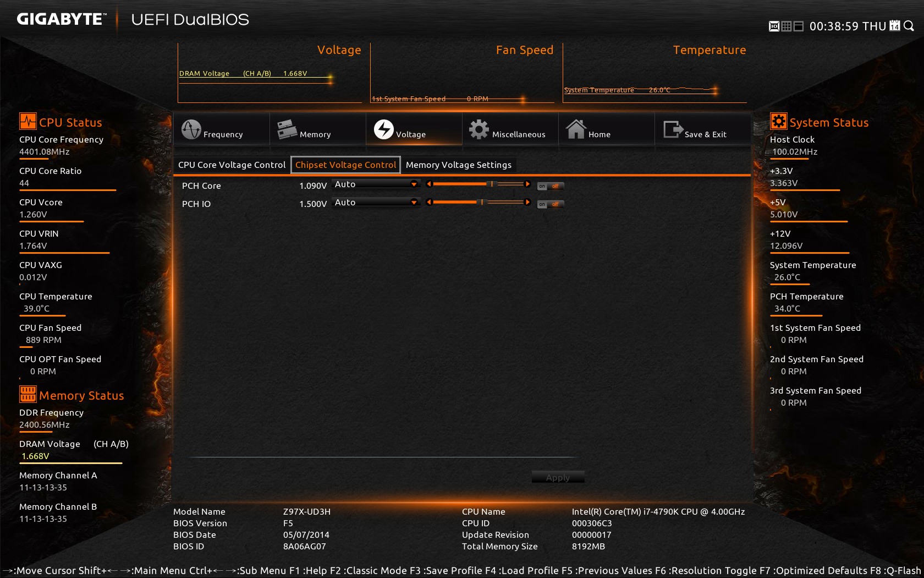Open the Miscellaneous menu label
Screen dimensions: 924x578
[x=519, y=134]
